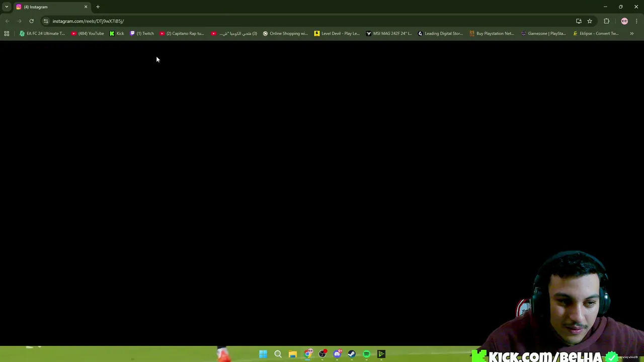Go back to the previous page

click(7, 21)
